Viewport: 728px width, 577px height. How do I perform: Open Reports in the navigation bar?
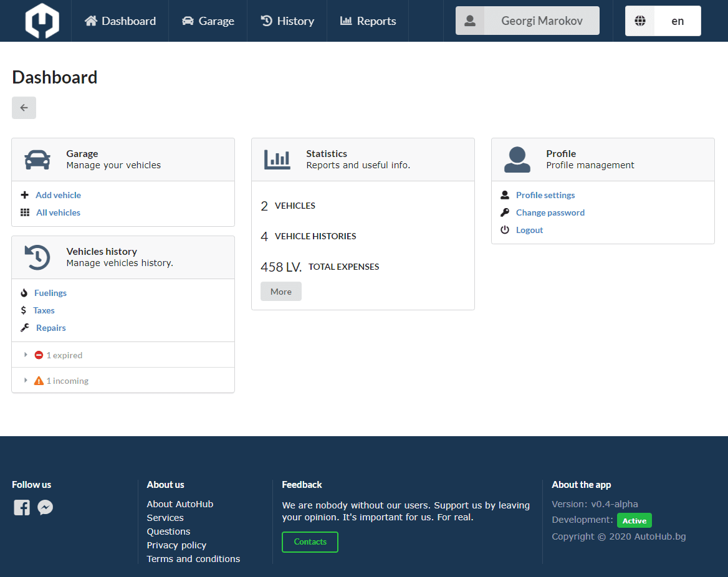click(x=368, y=21)
